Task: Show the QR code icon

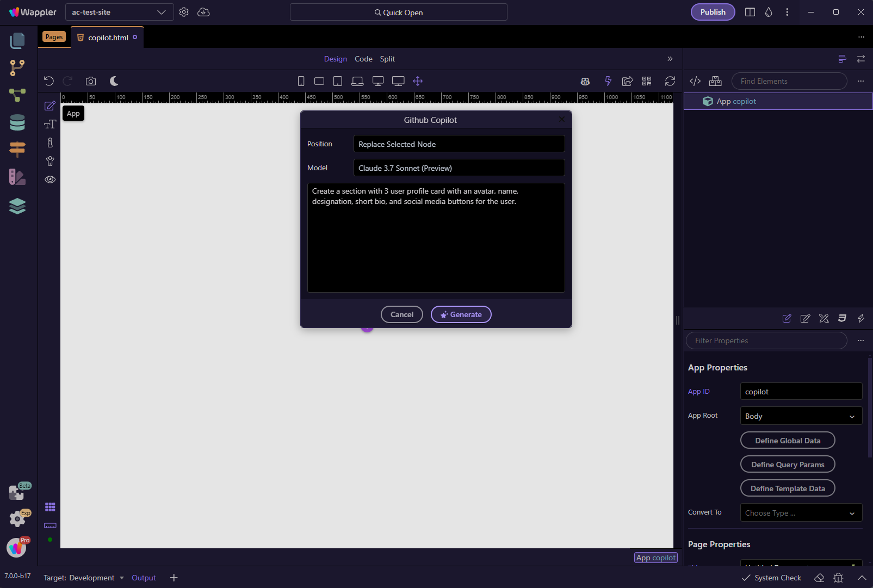Action: 647,81
